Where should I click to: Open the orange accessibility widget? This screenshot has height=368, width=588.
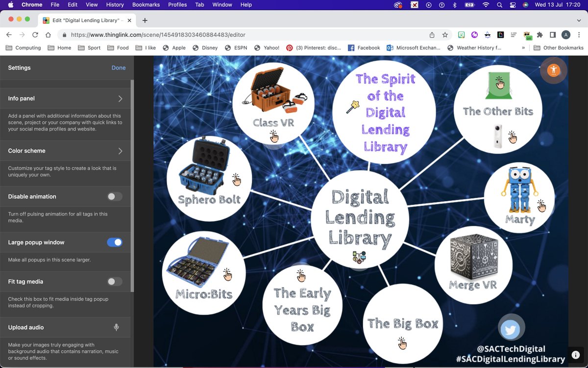coord(553,70)
